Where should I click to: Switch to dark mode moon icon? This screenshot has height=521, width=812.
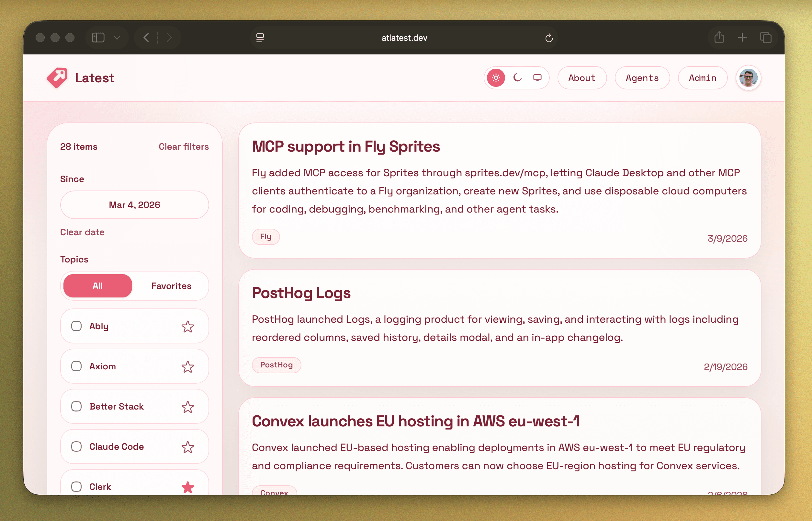tap(517, 78)
